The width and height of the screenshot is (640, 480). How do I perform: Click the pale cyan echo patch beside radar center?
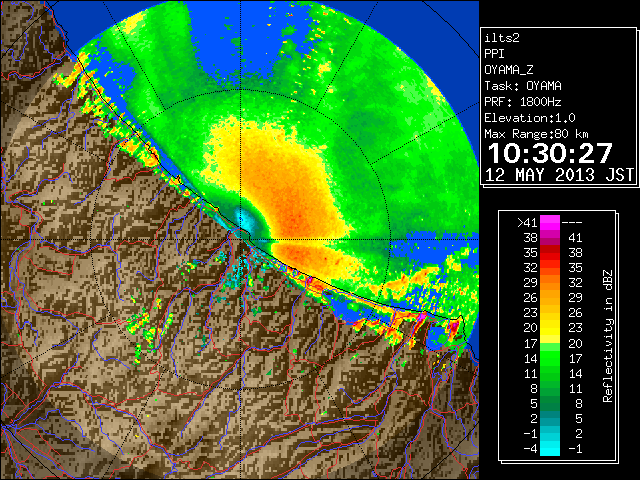pyautogui.click(x=246, y=220)
